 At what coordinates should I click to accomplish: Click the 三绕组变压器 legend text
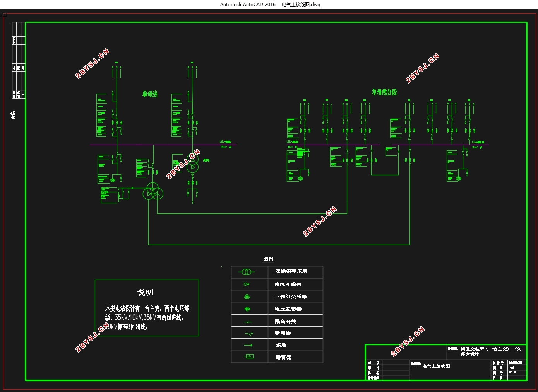[x=291, y=297]
